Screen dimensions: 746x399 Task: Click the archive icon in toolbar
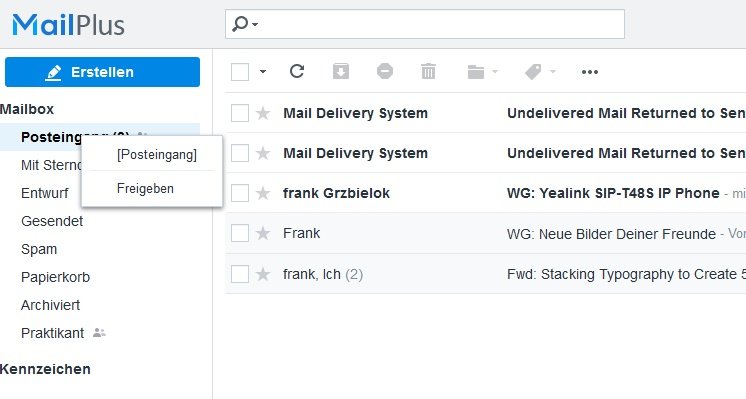point(341,72)
